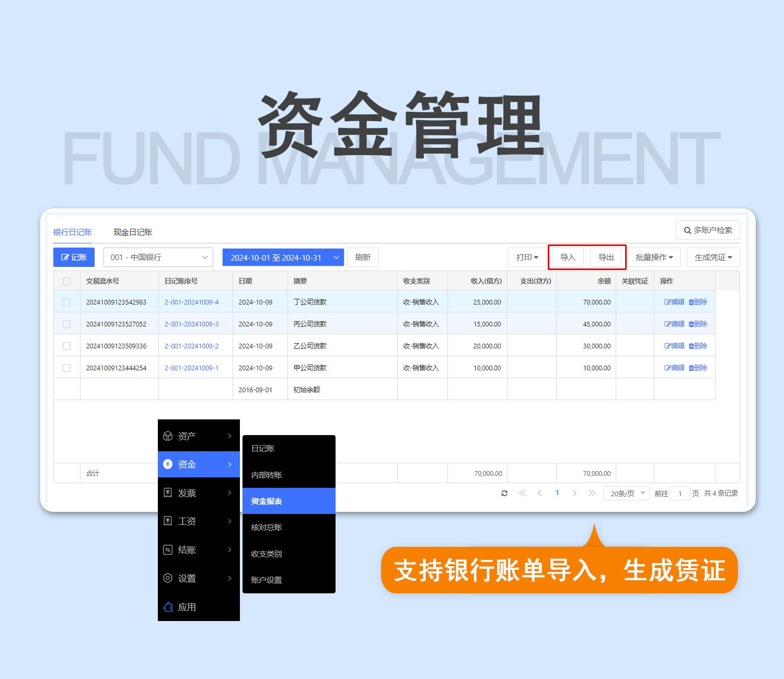Open the 20条/页 page size dropdown
The height and width of the screenshot is (679, 784).
626,493
